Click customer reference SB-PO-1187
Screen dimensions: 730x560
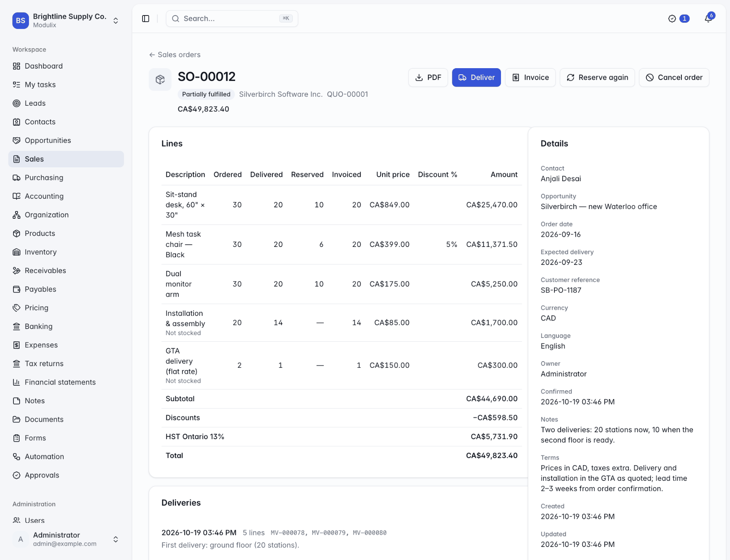tap(561, 290)
